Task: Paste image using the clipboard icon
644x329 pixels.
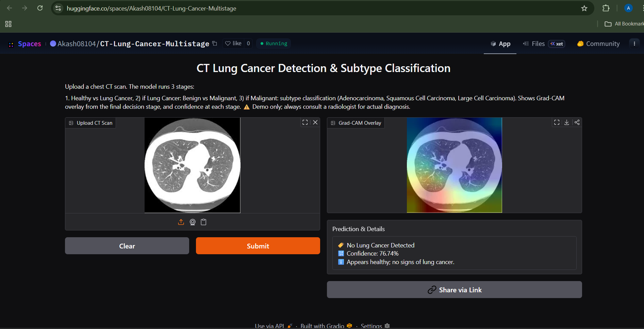Action: [x=203, y=222]
